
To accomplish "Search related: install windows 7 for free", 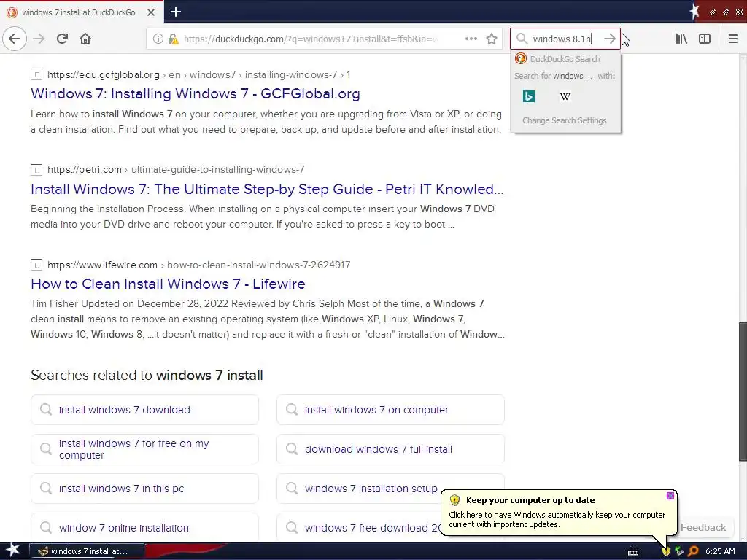I will coord(145,449).
